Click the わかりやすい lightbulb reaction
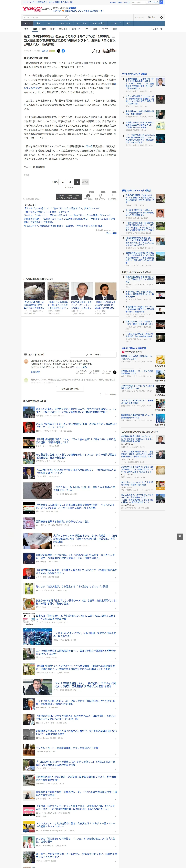 coord(100,195)
